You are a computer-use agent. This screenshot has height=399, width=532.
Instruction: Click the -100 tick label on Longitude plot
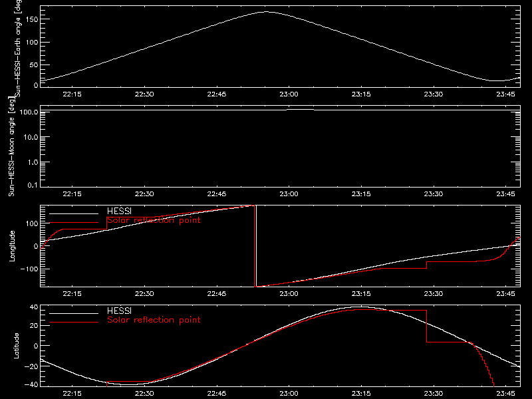(x=29, y=269)
